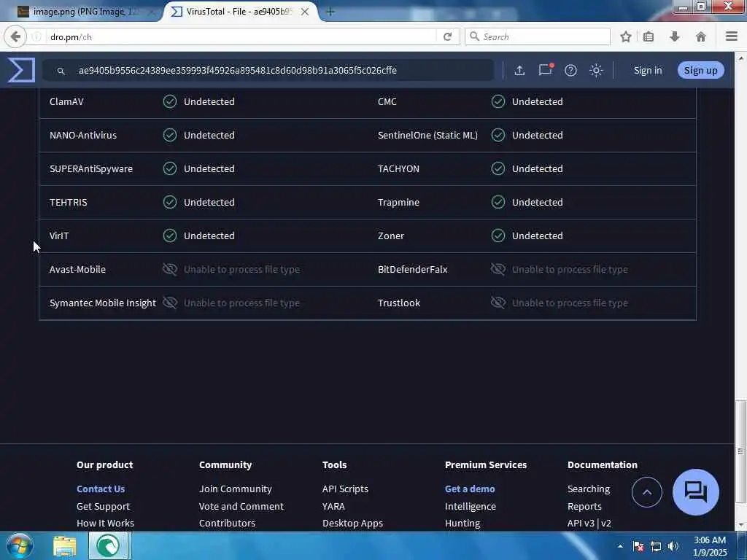Image resolution: width=747 pixels, height=560 pixels.
Task: Click the Undetected check icon for Zoner
Action: pyautogui.click(x=498, y=236)
